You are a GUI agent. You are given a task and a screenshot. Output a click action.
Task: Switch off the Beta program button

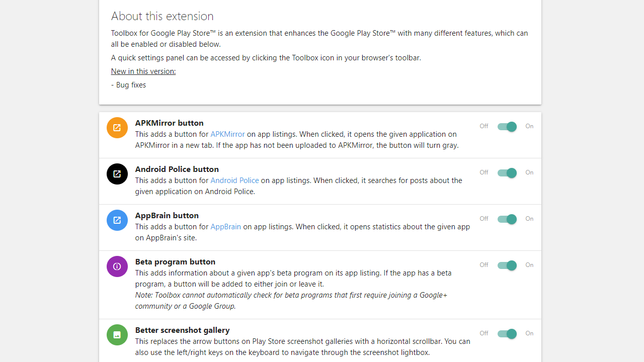507,265
